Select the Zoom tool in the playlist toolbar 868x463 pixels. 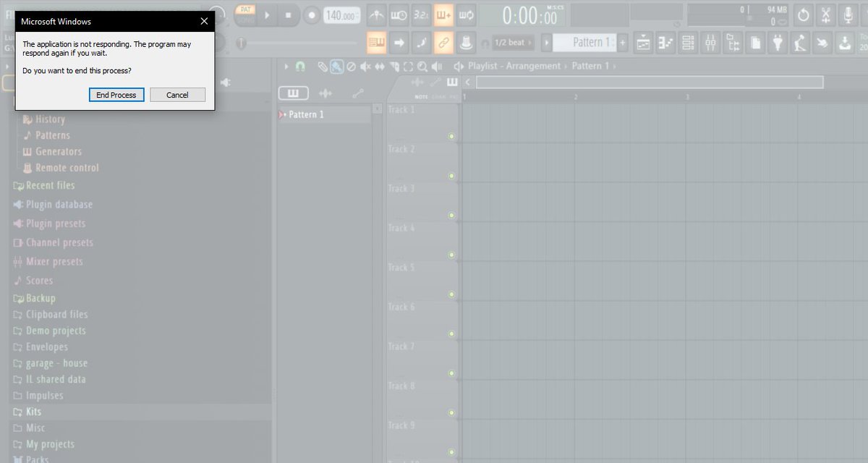pos(422,67)
